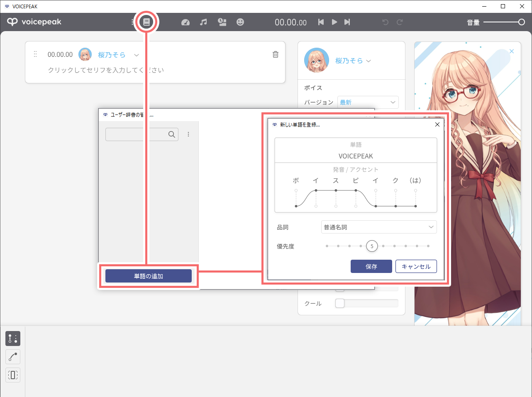532x397 pixels.
Task: Click the voicepeak logo in header
Action: (x=34, y=22)
